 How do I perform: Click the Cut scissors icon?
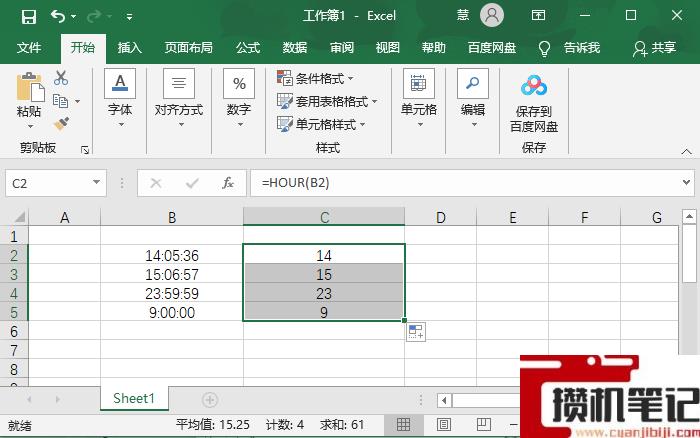(61, 78)
